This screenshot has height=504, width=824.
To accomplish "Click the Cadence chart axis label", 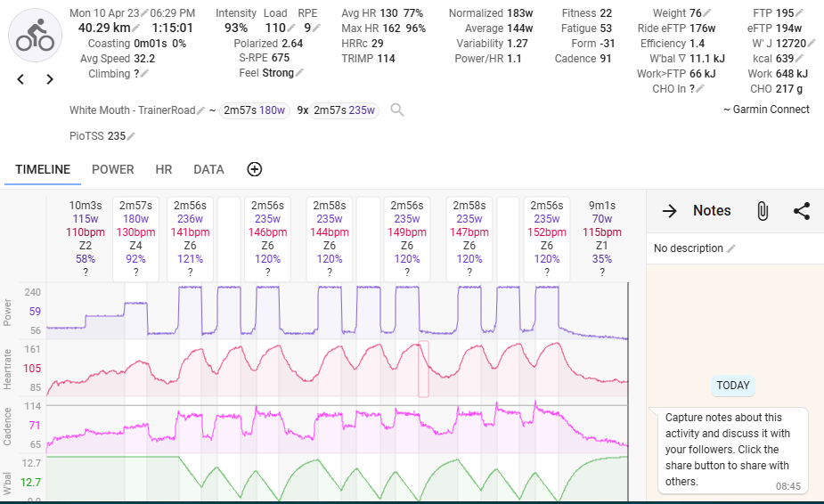I will [x=7, y=427].
